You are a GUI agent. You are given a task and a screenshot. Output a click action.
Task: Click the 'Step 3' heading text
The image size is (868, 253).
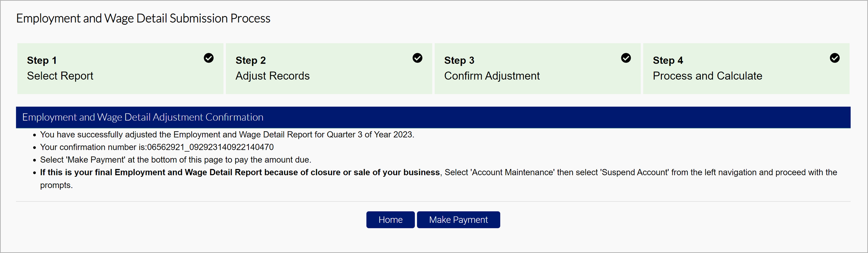pos(459,60)
